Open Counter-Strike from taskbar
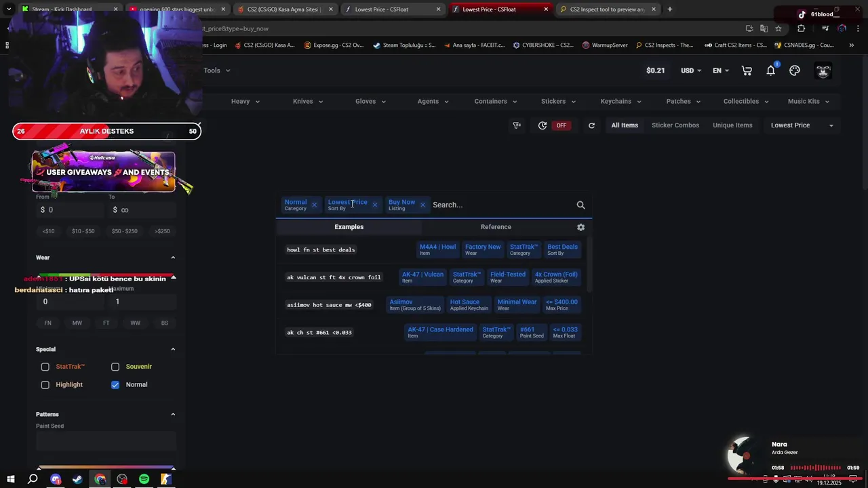This screenshot has height=488, width=868. [x=166, y=479]
